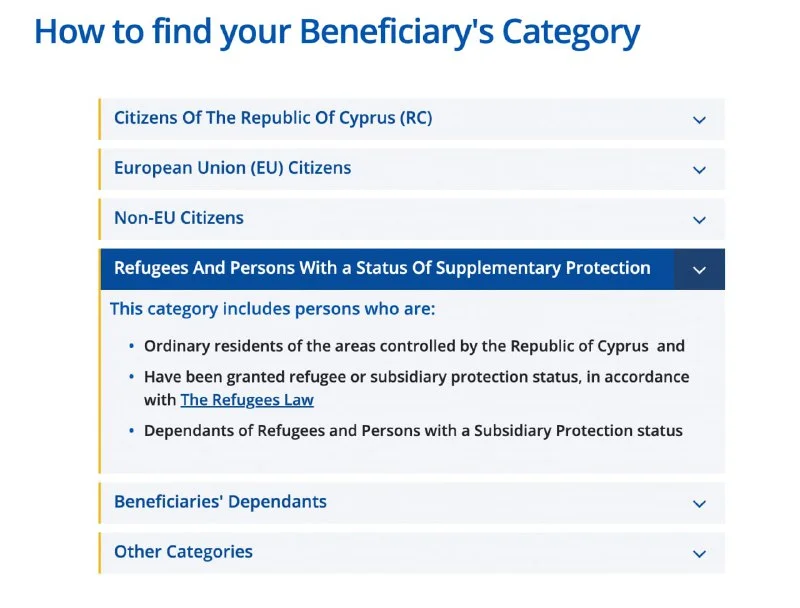This screenshot has height=608, width=800.
Task: Open The Refugees Law link
Action: click(x=247, y=400)
